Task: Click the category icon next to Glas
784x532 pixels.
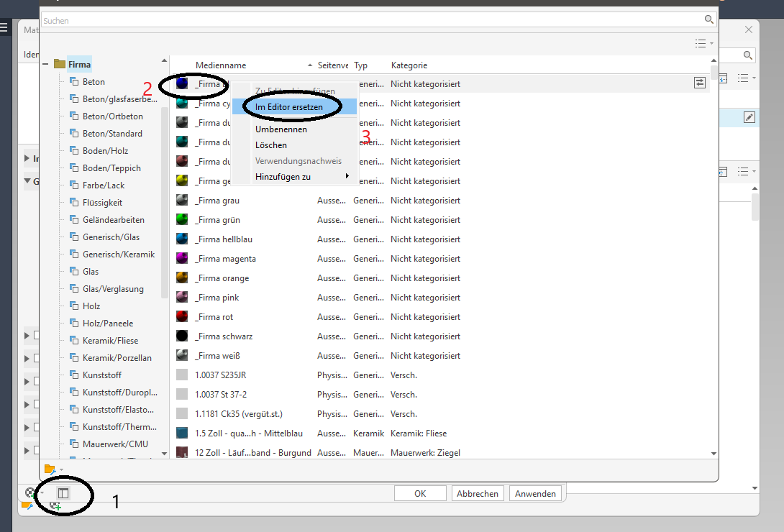Action: [x=74, y=271]
